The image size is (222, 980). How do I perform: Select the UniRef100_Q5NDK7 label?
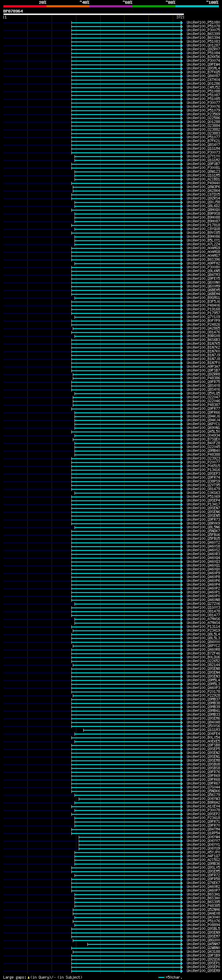pos(203,531)
